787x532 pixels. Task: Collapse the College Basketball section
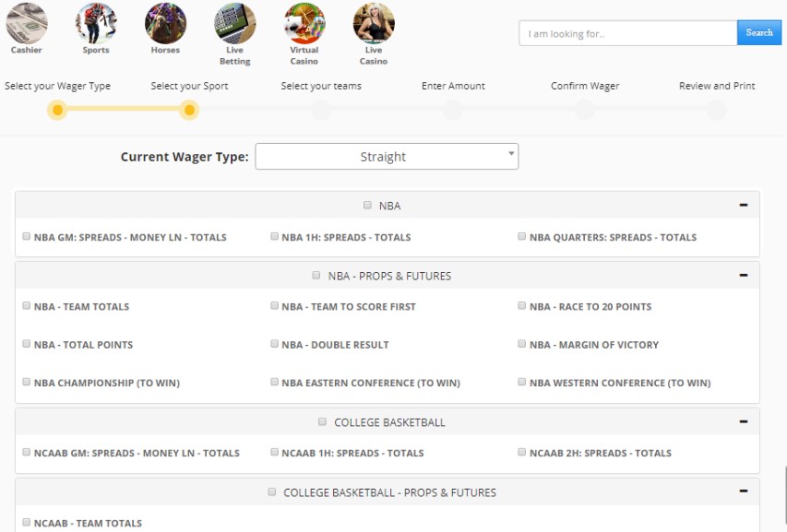[x=743, y=421]
